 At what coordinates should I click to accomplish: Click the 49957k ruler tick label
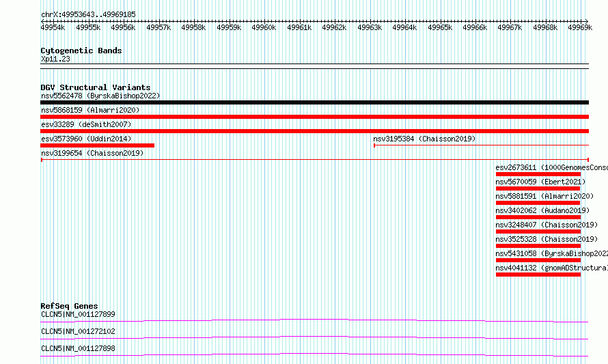click(x=158, y=27)
